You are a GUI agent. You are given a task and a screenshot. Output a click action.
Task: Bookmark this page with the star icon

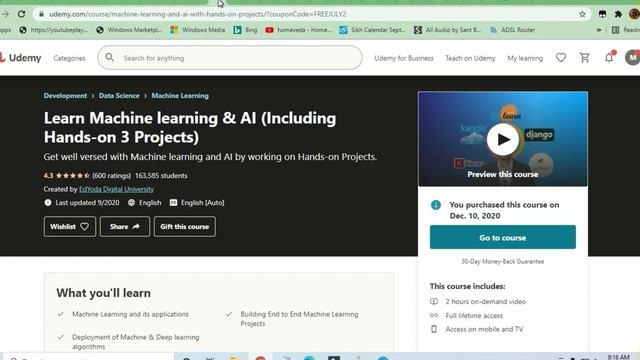pos(582,14)
